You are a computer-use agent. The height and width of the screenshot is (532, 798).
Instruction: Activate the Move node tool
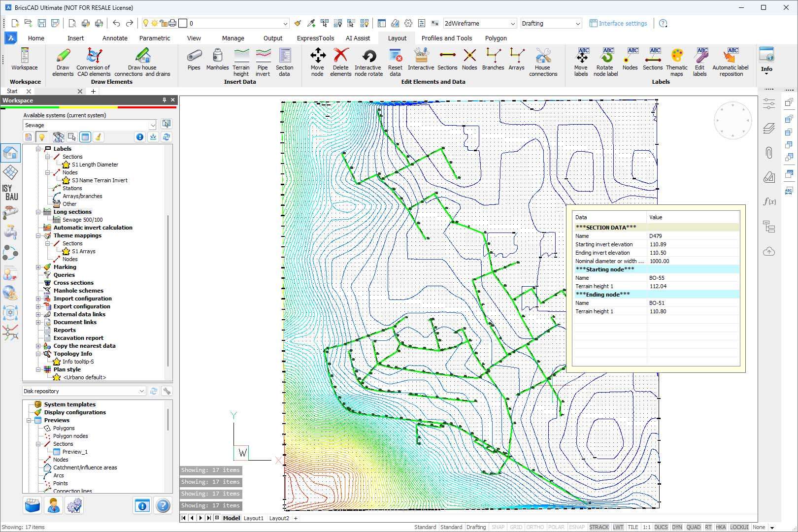tap(318, 61)
